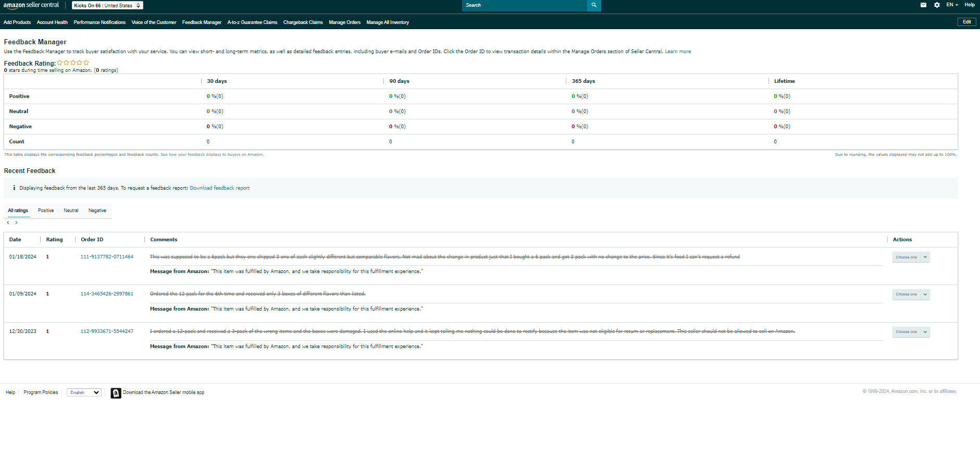Viewport: 980px width, 457px height.
Task: Click the Edit button in navigation bar
Action: tap(967, 22)
